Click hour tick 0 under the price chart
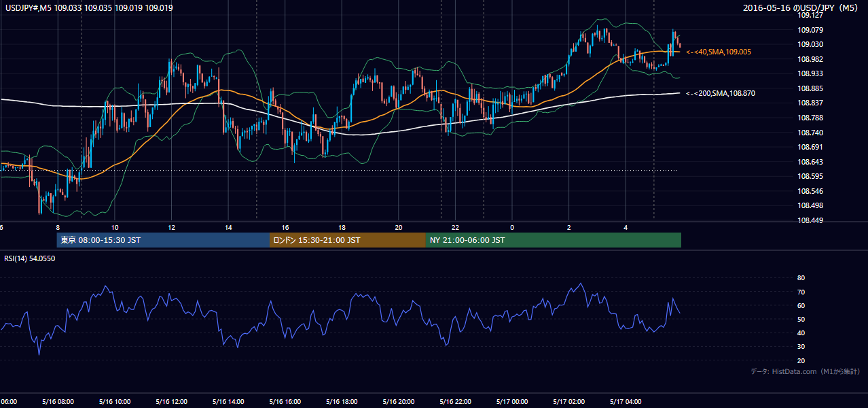This screenshot has width=868, height=408. click(x=512, y=227)
